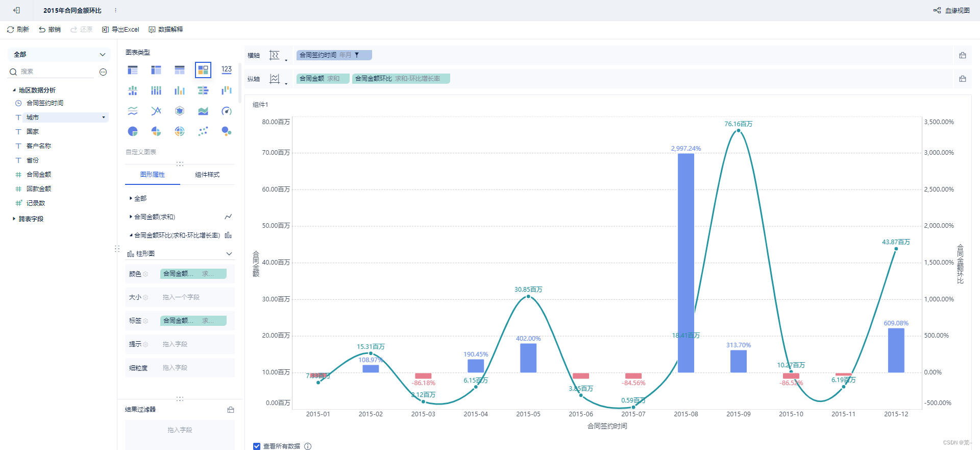The height and width of the screenshot is (450, 980).
Task: Open the 全部 dataset dropdown
Action: pos(59,55)
